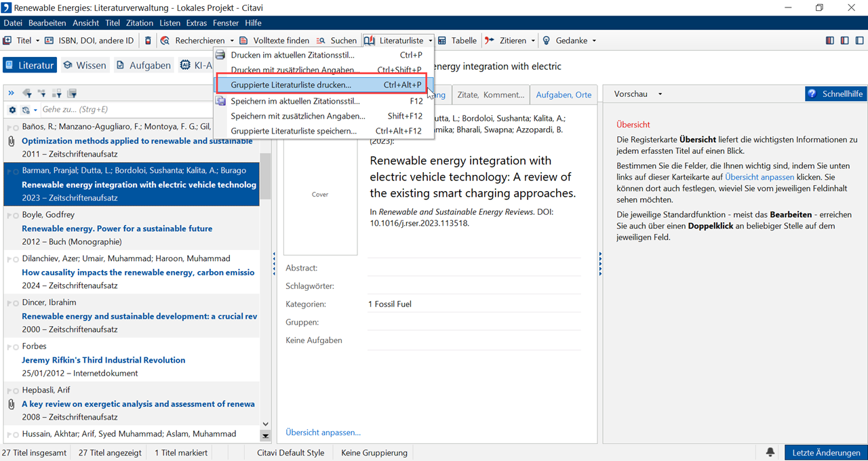Switch to the Wissen workspace
The height and width of the screenshot is (461, 868).
pos(85,65)
